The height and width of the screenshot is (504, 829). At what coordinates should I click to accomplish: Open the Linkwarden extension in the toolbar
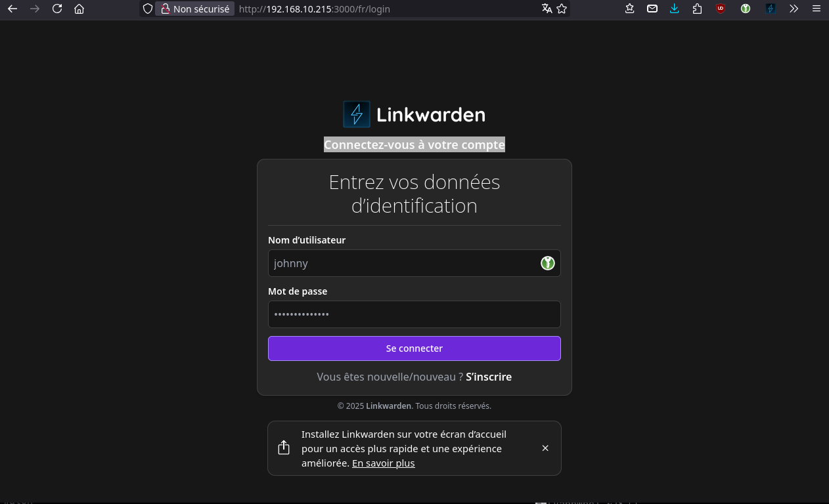click(x=771, y=9)
